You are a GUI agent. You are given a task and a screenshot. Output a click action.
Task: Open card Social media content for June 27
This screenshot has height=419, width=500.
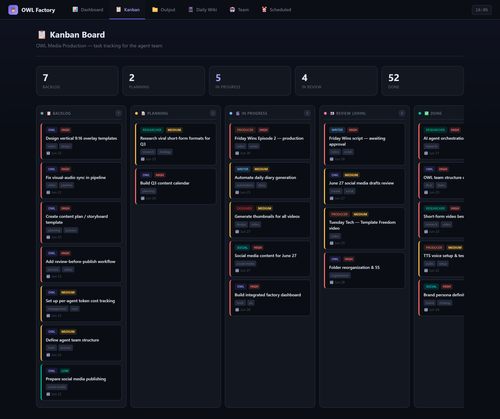click(270, 259)
